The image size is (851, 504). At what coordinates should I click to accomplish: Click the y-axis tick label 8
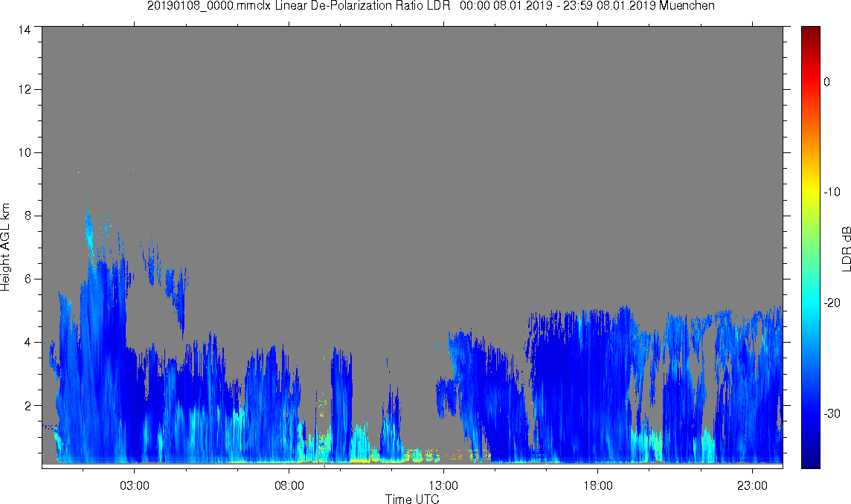pos(28,216)
